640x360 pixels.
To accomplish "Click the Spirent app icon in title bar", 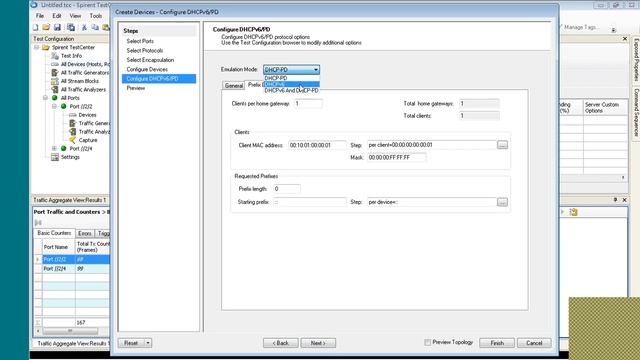I will pos(34,5).
